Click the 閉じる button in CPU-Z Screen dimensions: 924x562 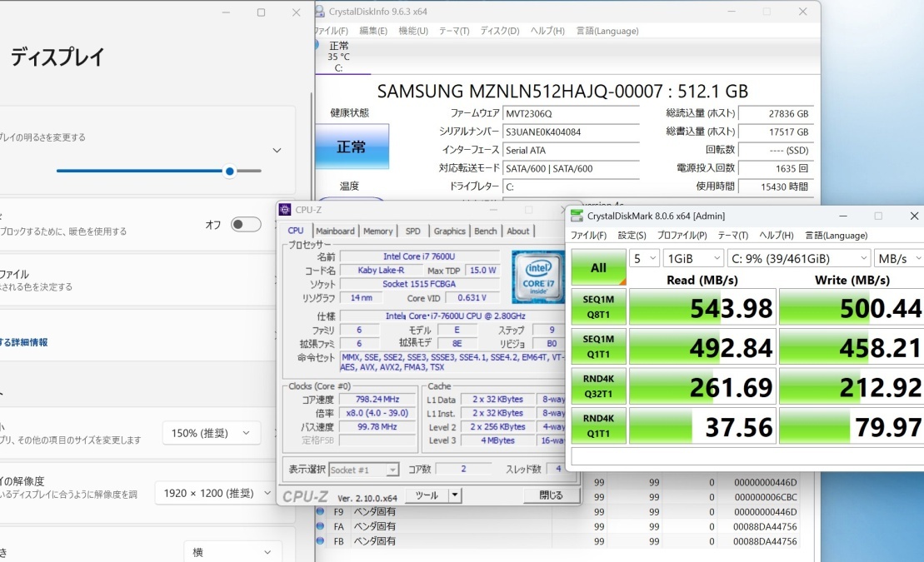click(552, 495)
